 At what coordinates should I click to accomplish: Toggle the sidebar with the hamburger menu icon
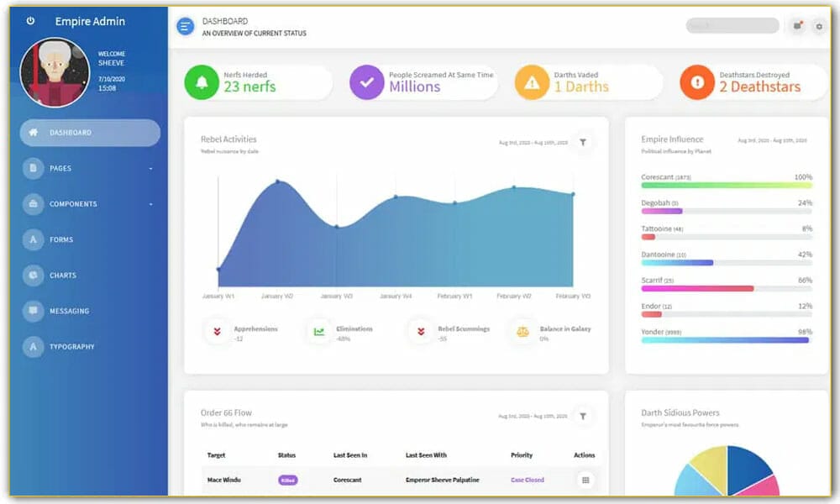tap(186, 26)
